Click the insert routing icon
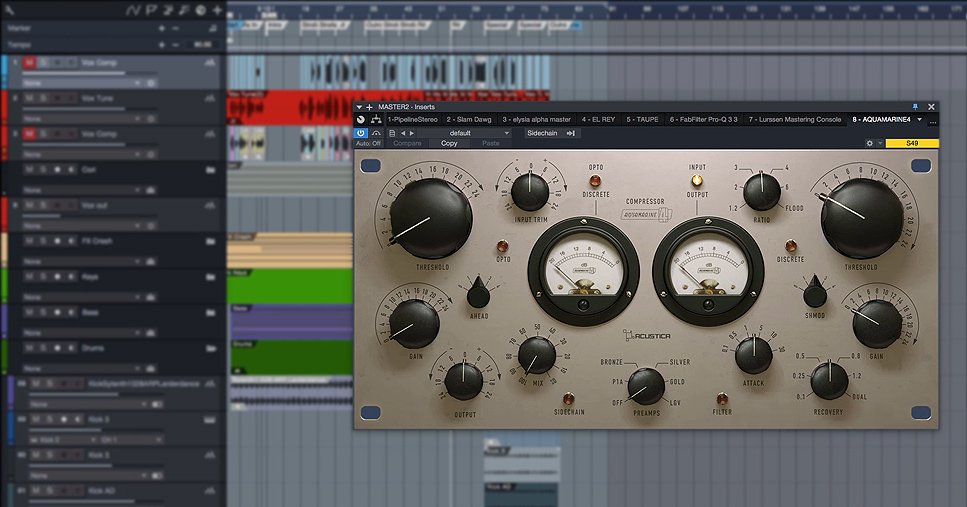 (376, 119)
